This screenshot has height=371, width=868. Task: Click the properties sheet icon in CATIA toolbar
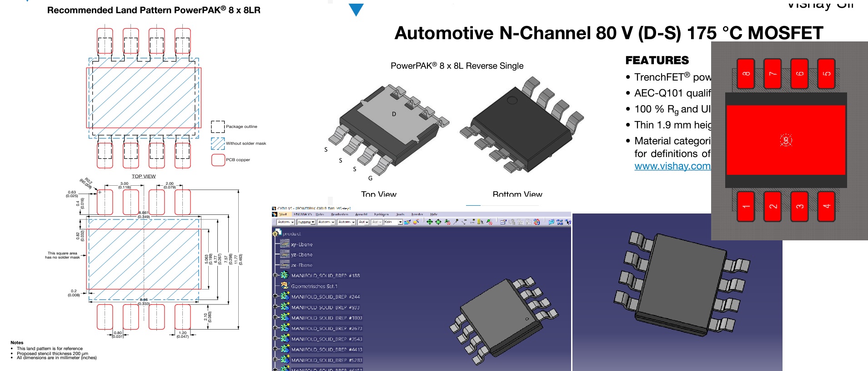coord(503,222)
